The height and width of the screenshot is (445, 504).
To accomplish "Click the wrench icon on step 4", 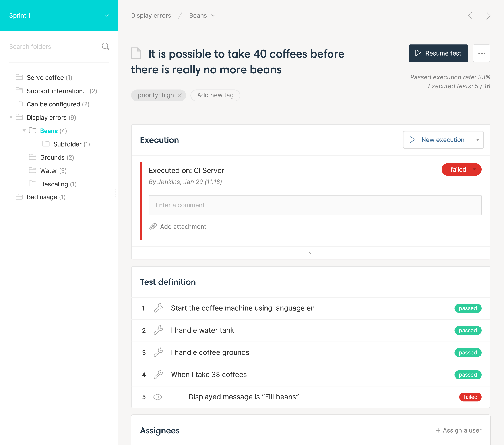I will [159, 375].
